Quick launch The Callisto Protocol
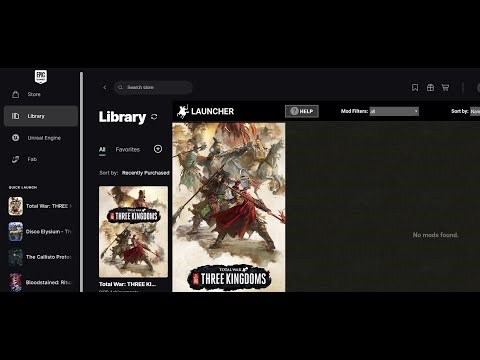The image size is (480, 360). click(41, 257)
